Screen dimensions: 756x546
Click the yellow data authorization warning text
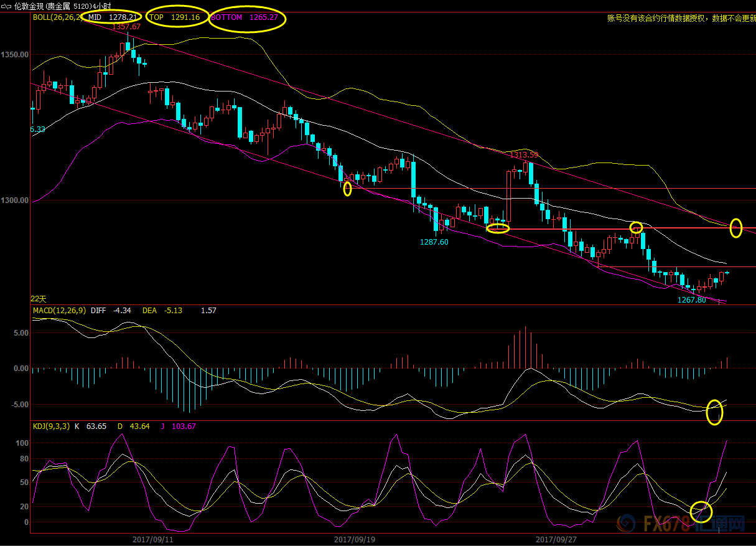[x=681, y=18]
